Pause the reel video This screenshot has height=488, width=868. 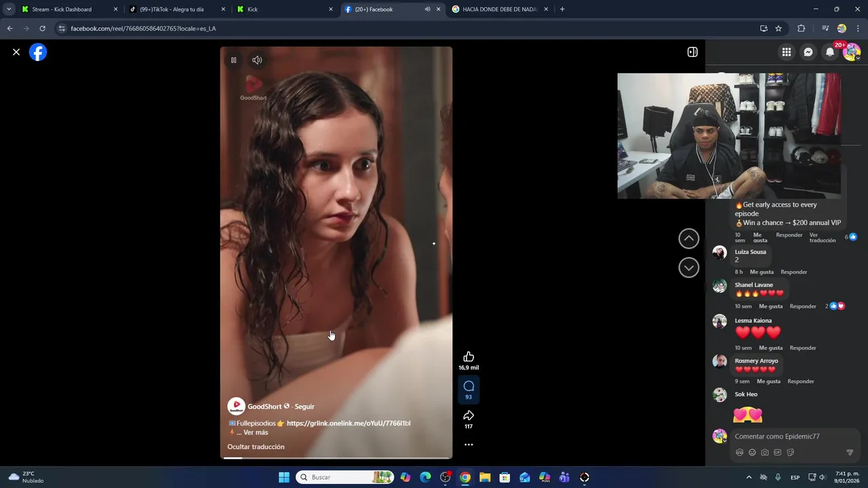[233, 60]
